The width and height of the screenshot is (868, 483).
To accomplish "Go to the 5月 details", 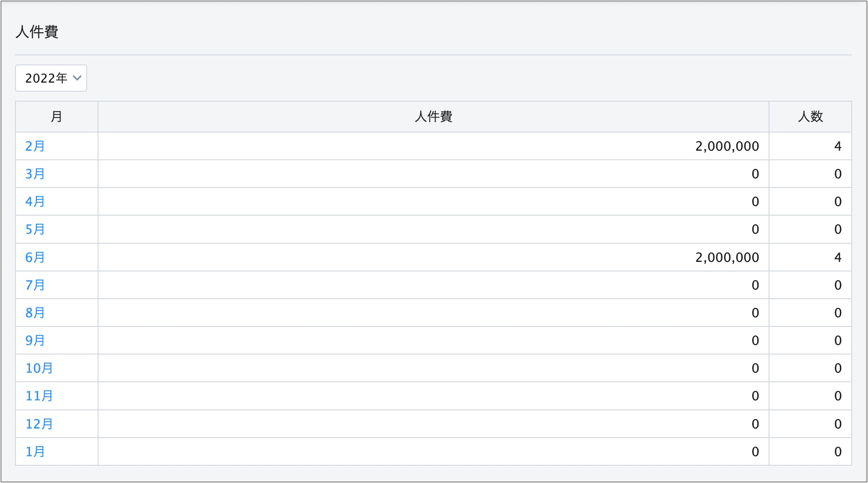I will pos(35,229).
